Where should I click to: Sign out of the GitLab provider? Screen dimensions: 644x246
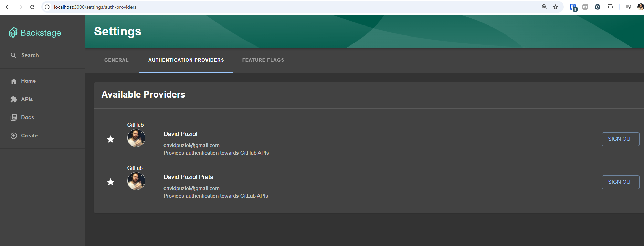(620, 182)
